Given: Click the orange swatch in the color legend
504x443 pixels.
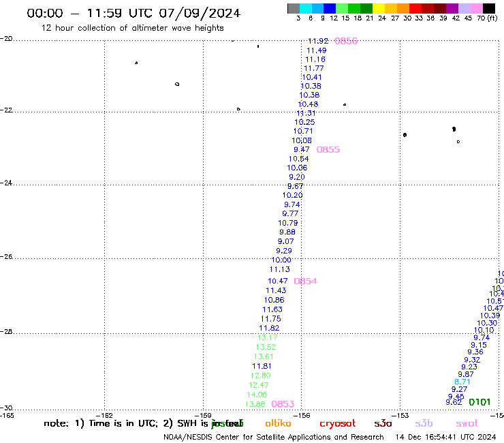Looking at the screenshot, I should coord(403,8).
